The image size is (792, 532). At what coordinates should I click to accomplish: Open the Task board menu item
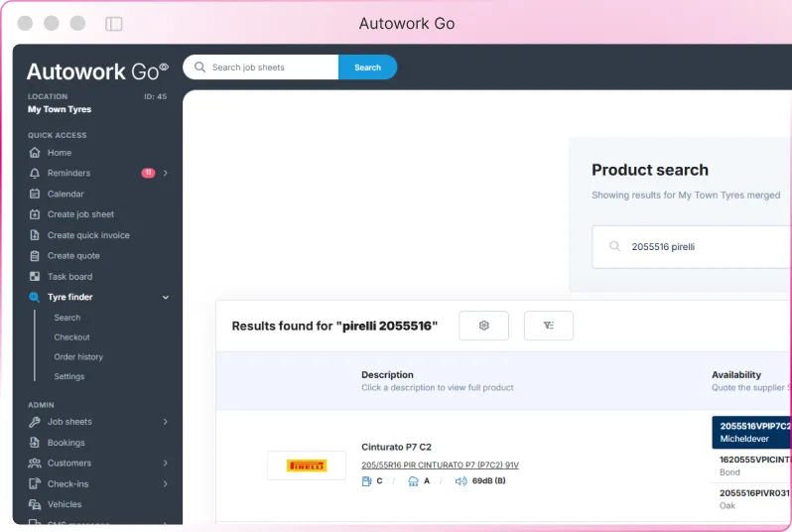69,276
